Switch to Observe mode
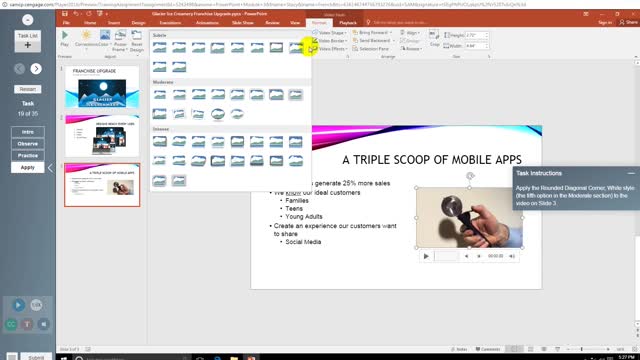 [x=28, y=144]
